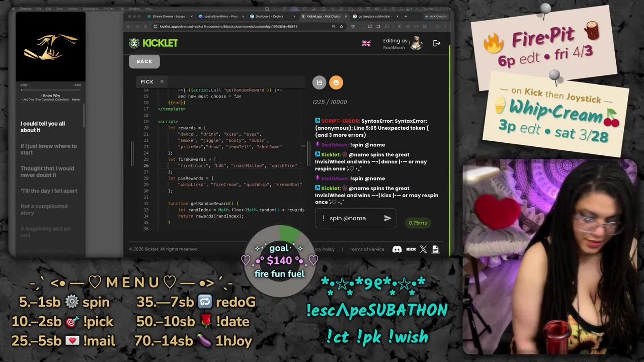The width and height of the screenshot is (644, 362).
Task: Open the X (Twitter) footer icon
Action: point(423,249)
